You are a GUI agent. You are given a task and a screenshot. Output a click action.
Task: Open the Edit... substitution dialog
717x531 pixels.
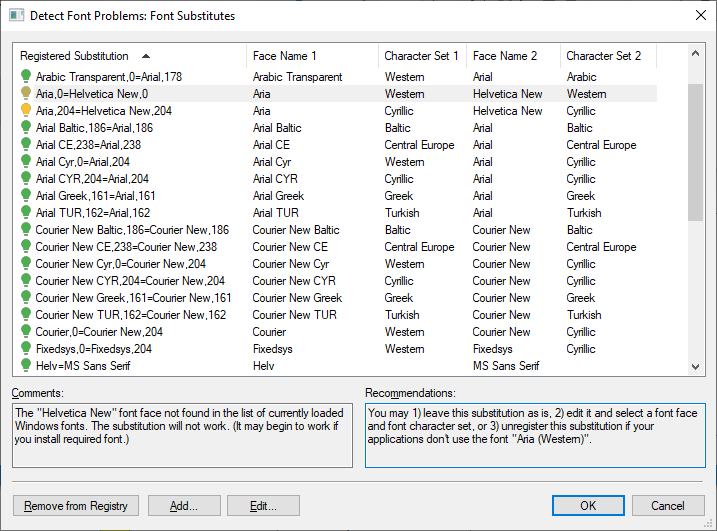(x=263, y=505)
